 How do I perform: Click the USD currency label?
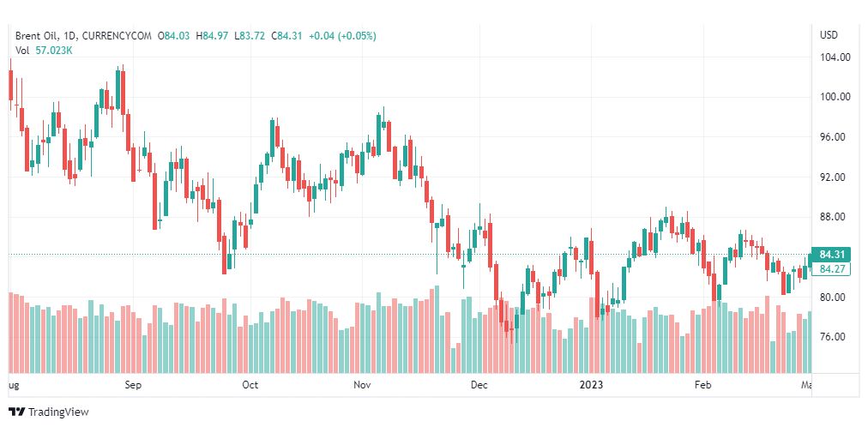(x=829, y=35)
